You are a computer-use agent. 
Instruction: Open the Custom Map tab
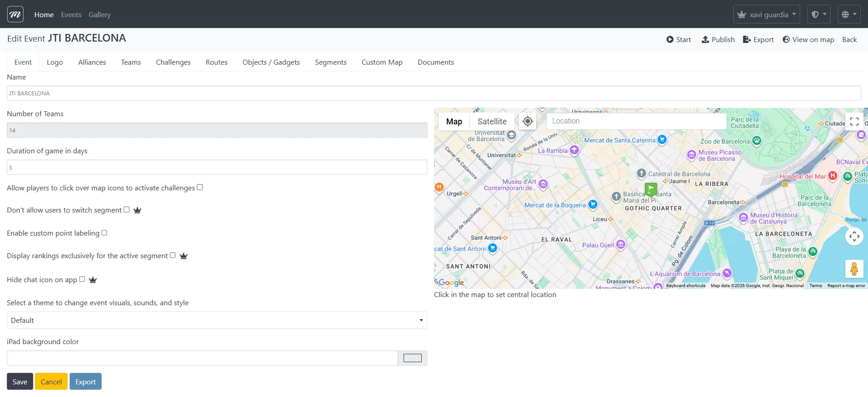coord(382,62)
